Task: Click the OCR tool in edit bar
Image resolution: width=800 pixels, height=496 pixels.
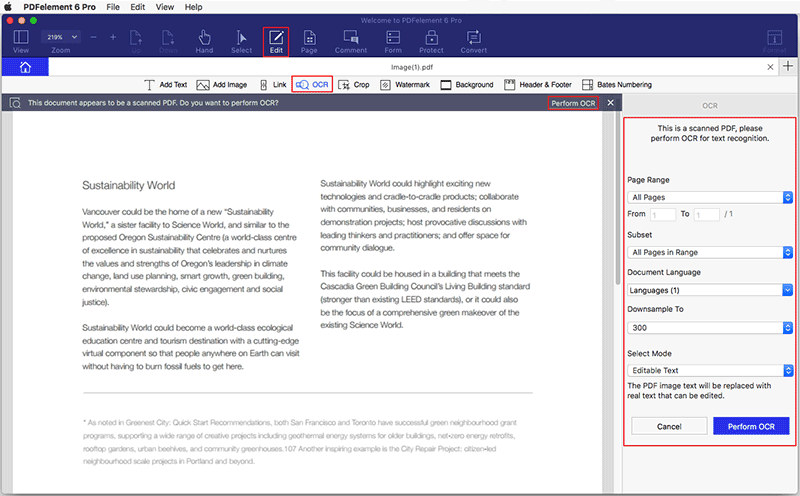Action: pyautogui.click(x=312, y=85)
